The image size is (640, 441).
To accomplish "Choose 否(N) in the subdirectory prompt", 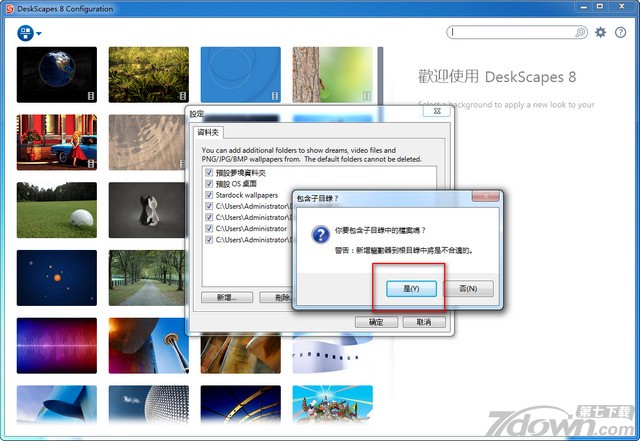I will point(468,289).
